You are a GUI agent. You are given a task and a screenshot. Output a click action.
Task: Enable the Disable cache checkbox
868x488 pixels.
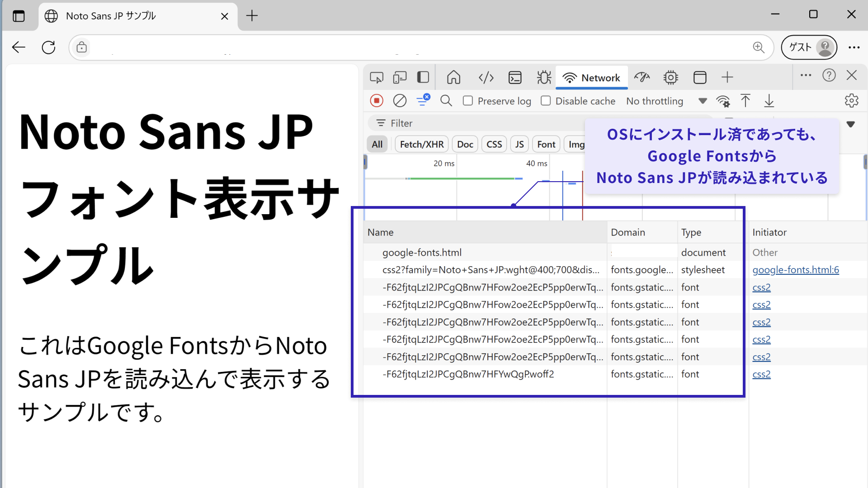tap(546, 101)
